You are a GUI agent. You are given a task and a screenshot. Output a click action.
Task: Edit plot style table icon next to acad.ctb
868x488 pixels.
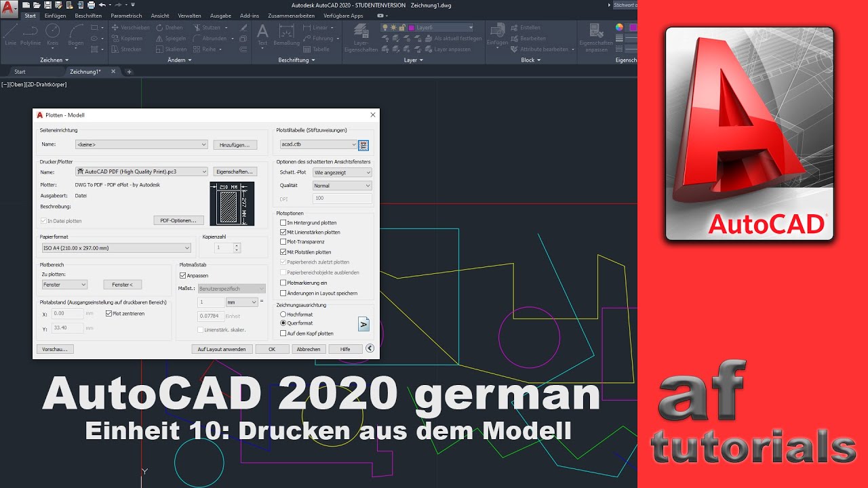tap(363, 144)
